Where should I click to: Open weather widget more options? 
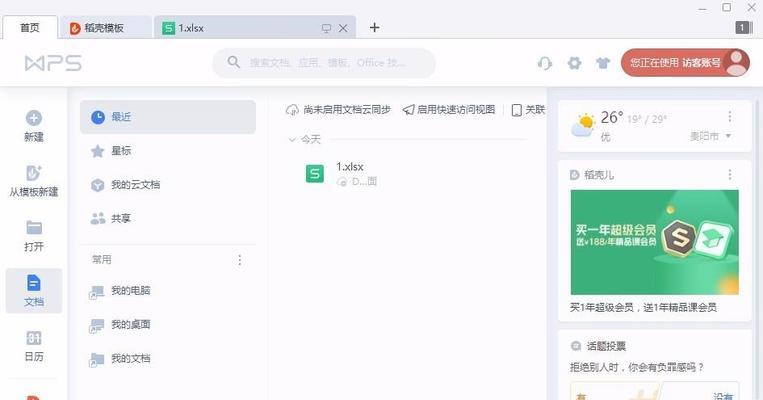click(729, 116)
